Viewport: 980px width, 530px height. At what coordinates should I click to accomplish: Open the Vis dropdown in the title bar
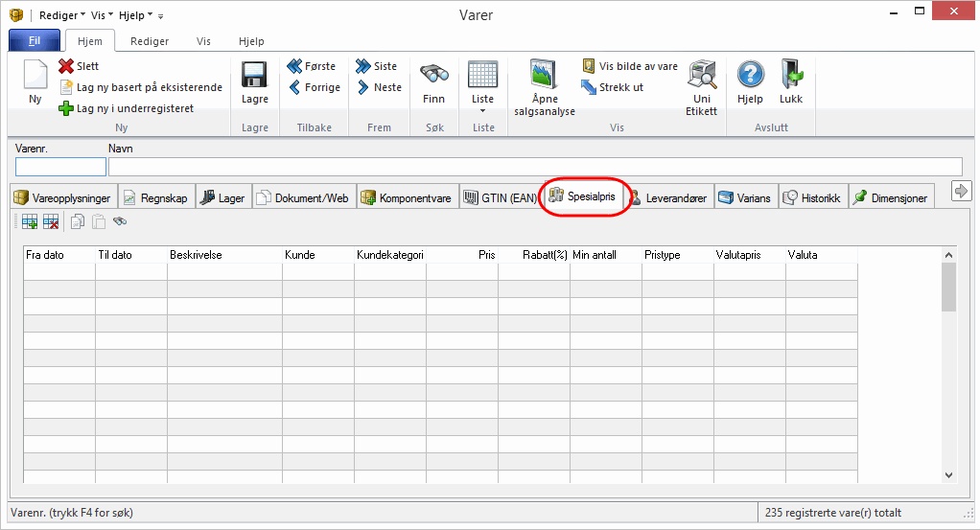click(103, 15)
